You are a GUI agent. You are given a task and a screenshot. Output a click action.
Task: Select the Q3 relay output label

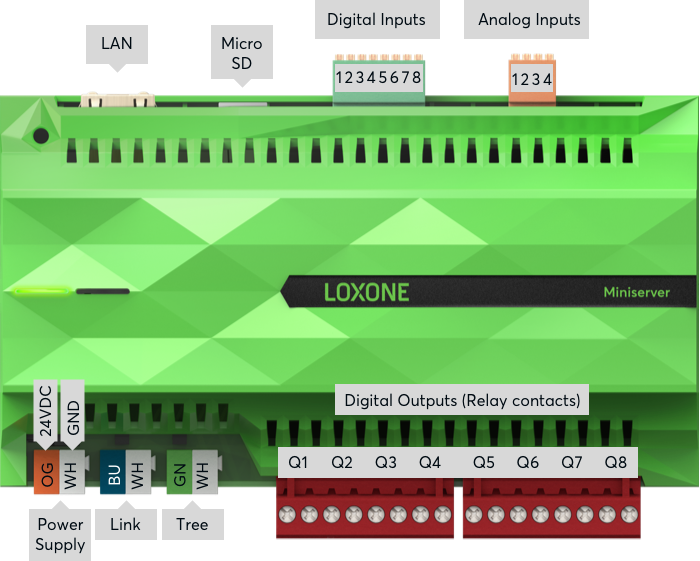tap(386, 462)
